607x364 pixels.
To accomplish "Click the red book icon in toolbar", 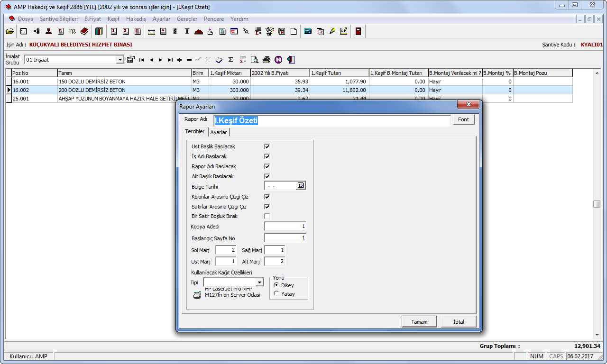I will [x=84, y=32].
